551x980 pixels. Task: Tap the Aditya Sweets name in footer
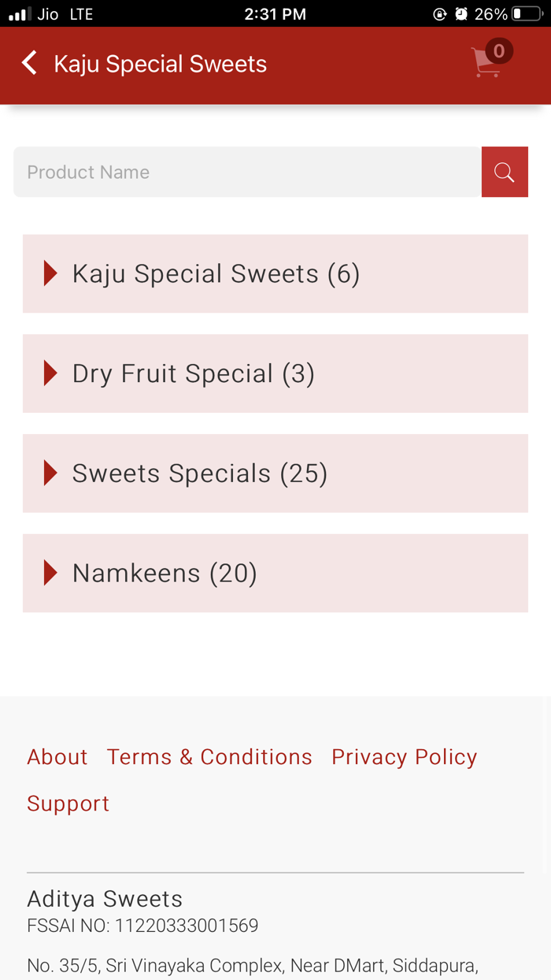[104, 898]
